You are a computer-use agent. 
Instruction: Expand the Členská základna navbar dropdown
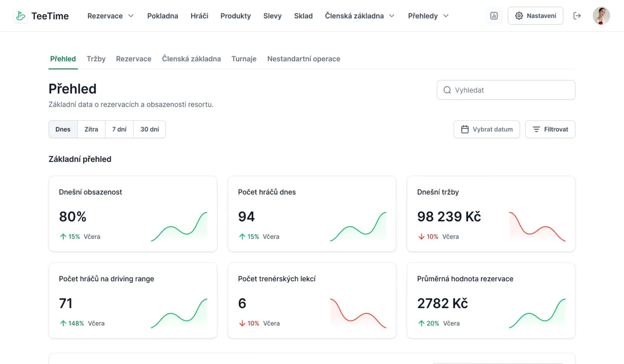360,16
